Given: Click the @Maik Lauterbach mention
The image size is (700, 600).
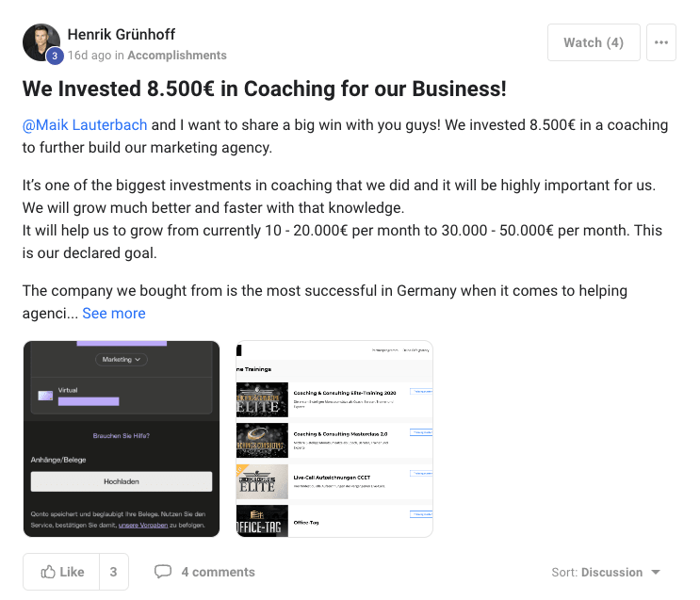Looking at the screenshot, I should point(85,125).
